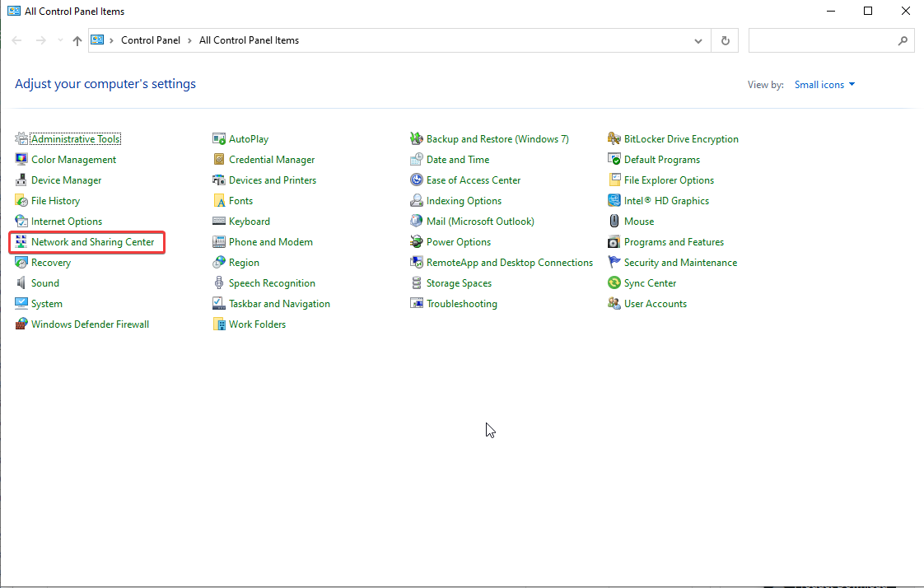This screenshot has width=924, height=588.
Task: Click the Sync Center icon
Action: (x=614, y=283)
